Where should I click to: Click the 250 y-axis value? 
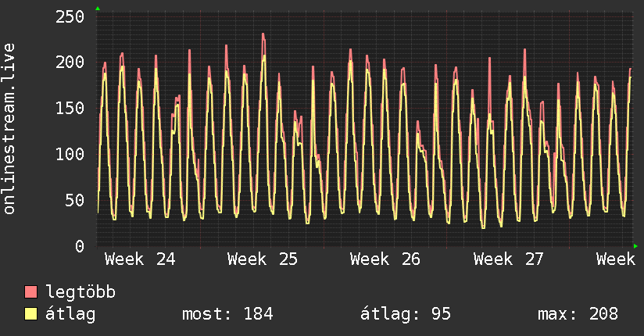click(x=70, y=17)
